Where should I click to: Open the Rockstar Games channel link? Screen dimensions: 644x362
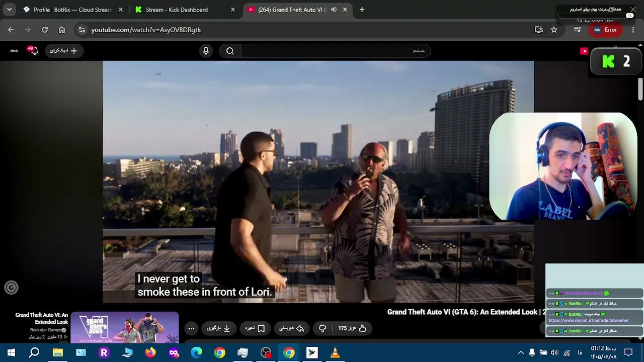point(48,330)
